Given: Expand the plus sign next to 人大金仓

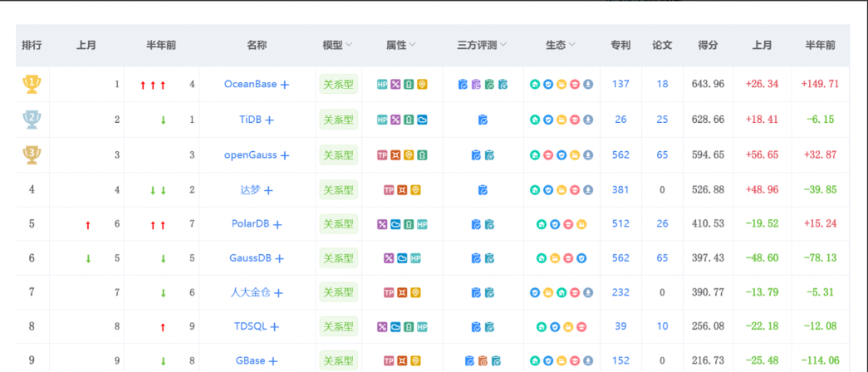Looking at the screenshot, I should [x=278, y=293].
